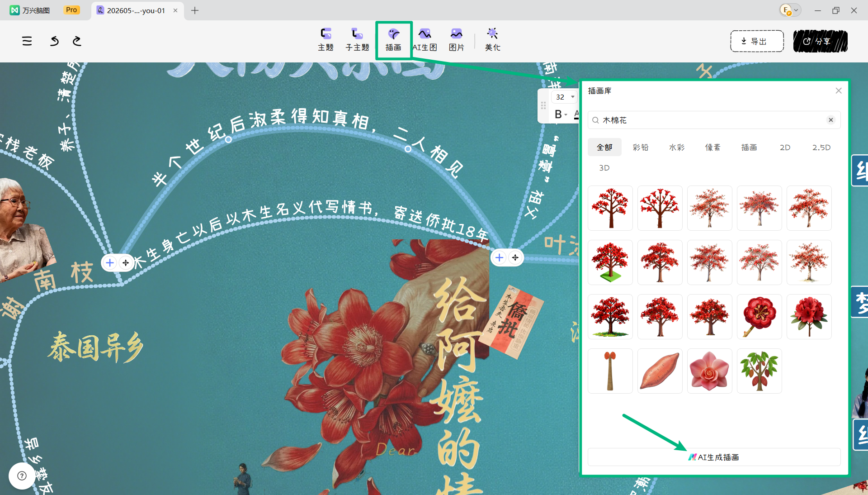Redo the last action
Viewport: 868px width, 495px height.
[77, 41]
